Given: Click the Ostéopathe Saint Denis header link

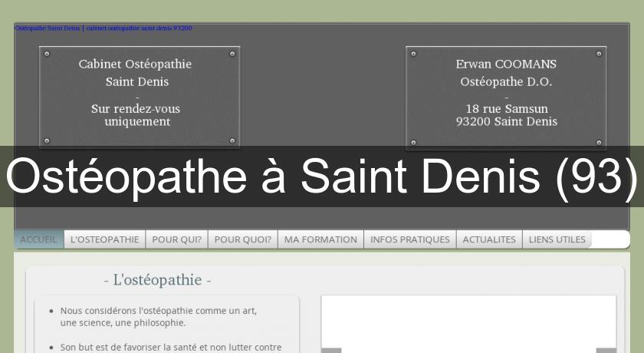Looking at the screenshot, I should pos(103,28).
